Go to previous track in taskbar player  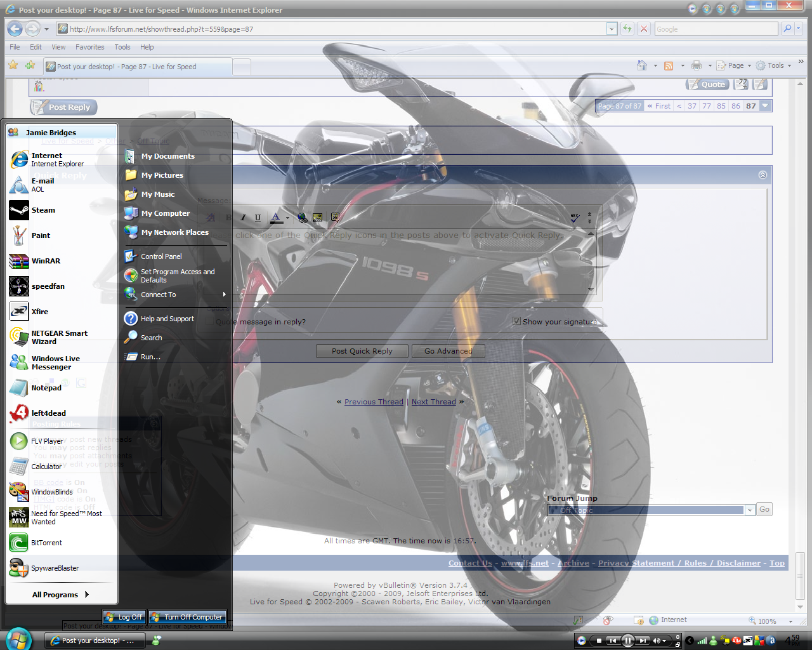pos(613,640)
